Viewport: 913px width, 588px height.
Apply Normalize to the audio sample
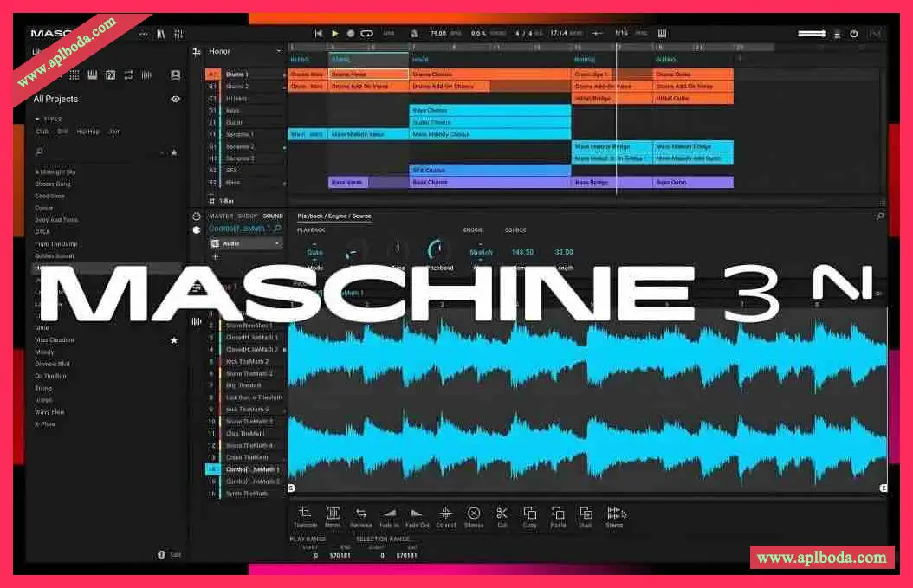click(x=333, y=513)
